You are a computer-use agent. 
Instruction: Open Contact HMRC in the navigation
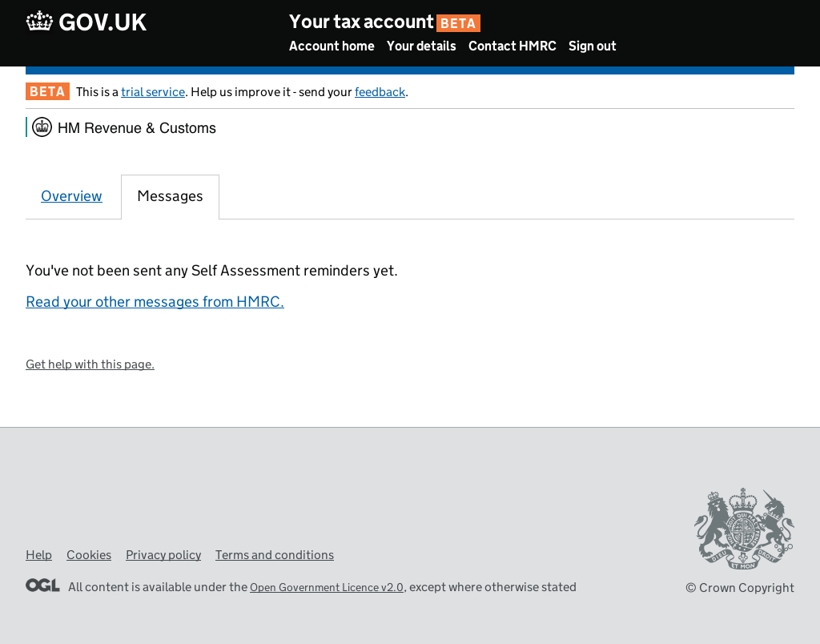[x=512, y=46]
